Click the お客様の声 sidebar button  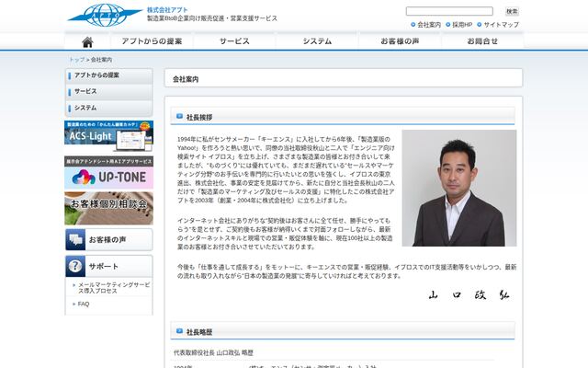[x=108, y=239]
